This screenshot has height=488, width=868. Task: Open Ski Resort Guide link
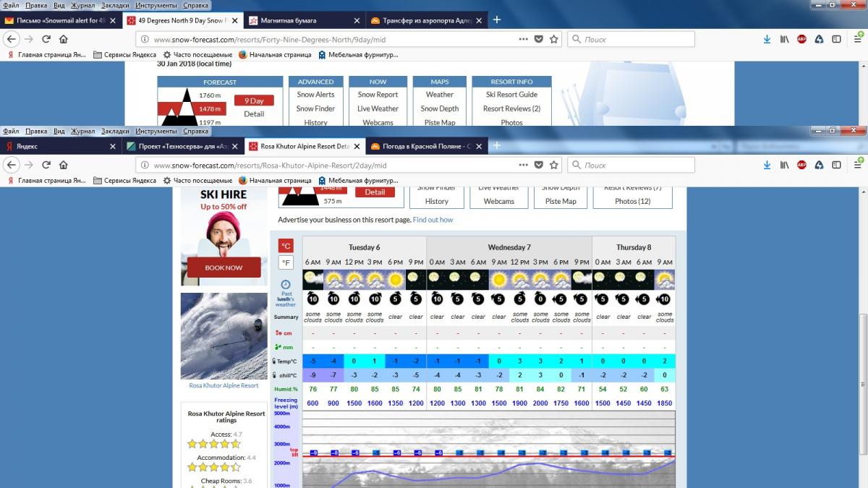pos(511,94)
